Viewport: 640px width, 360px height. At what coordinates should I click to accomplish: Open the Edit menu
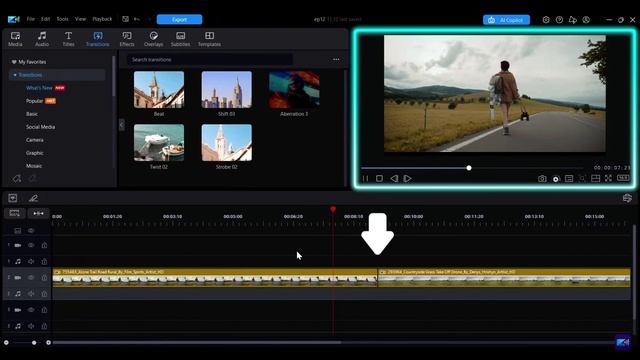coord(45,19)
